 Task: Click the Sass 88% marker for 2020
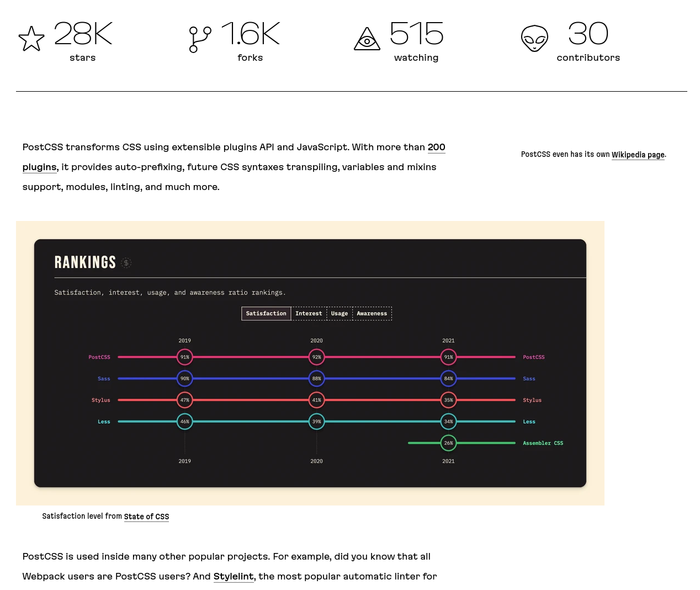tap(317, 379)
